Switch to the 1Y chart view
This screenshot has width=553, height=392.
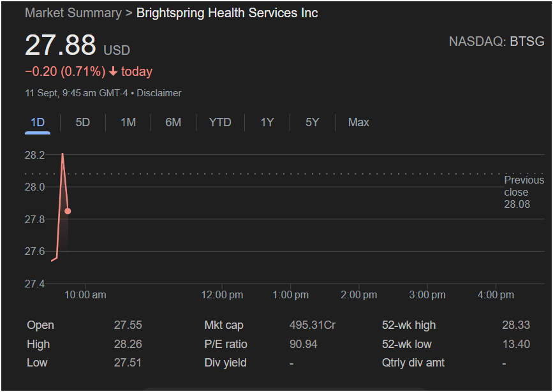point(267,122)
